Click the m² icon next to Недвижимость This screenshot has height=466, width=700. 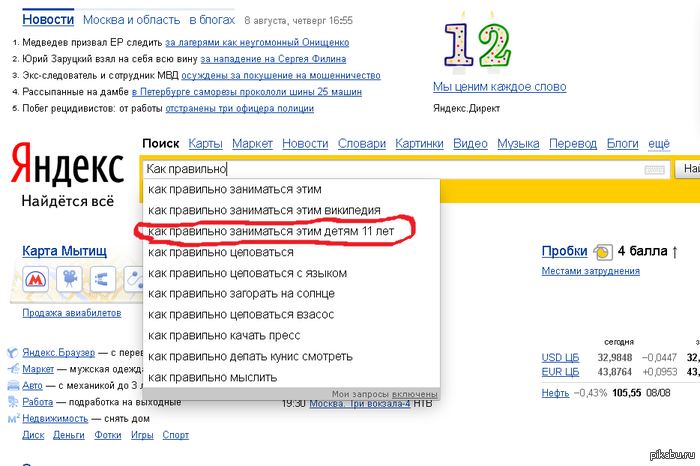tap(13, 419)
